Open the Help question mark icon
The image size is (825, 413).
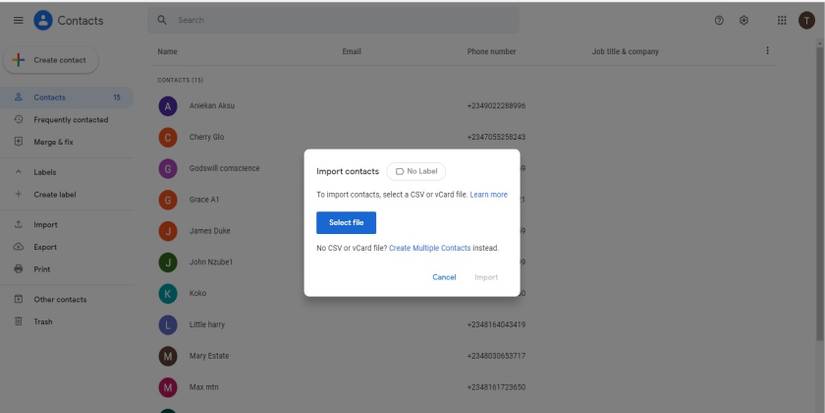(719, 21)
